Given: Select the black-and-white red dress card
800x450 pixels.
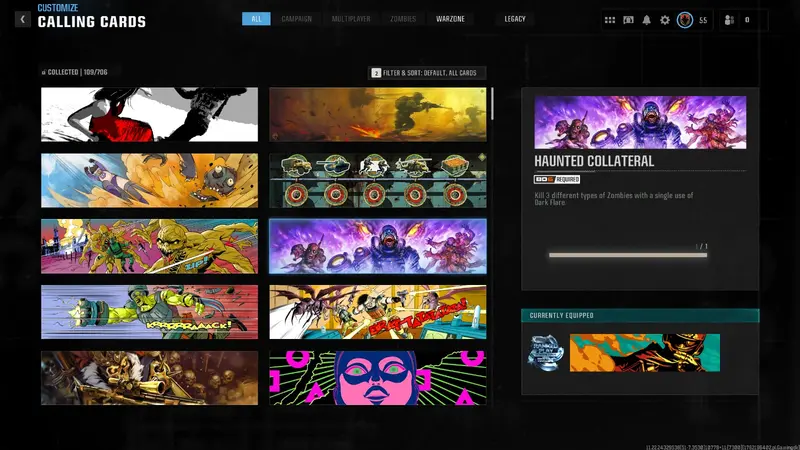Looking at the screenshot, I should [149, 115].
